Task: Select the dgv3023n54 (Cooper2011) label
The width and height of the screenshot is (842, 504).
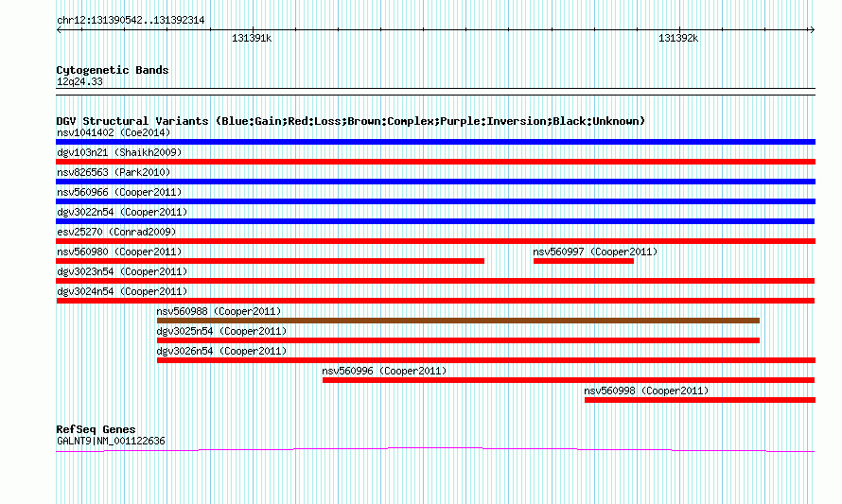Action: tap(122, 271)
